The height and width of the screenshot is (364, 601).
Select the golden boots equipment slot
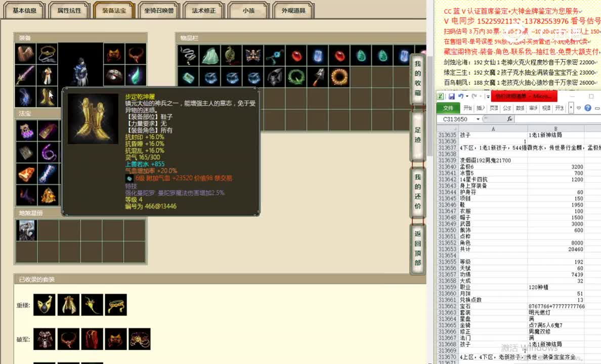coord(47,97)
